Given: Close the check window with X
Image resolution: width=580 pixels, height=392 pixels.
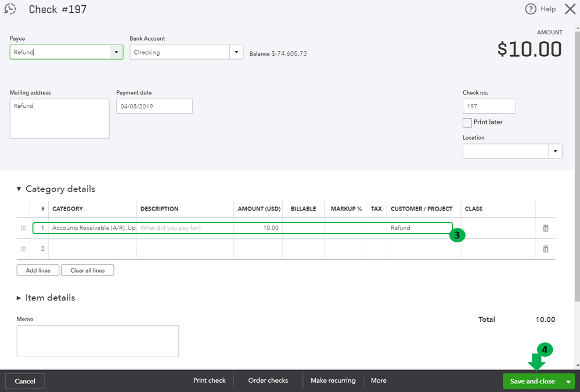Looking at the screenshot, I should tap(570, 9).
